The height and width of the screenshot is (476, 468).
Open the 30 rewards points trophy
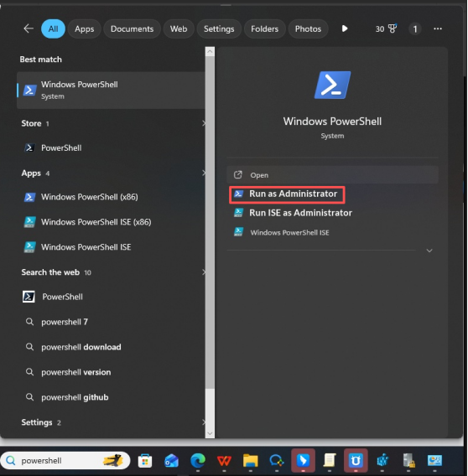pos(386,28)
